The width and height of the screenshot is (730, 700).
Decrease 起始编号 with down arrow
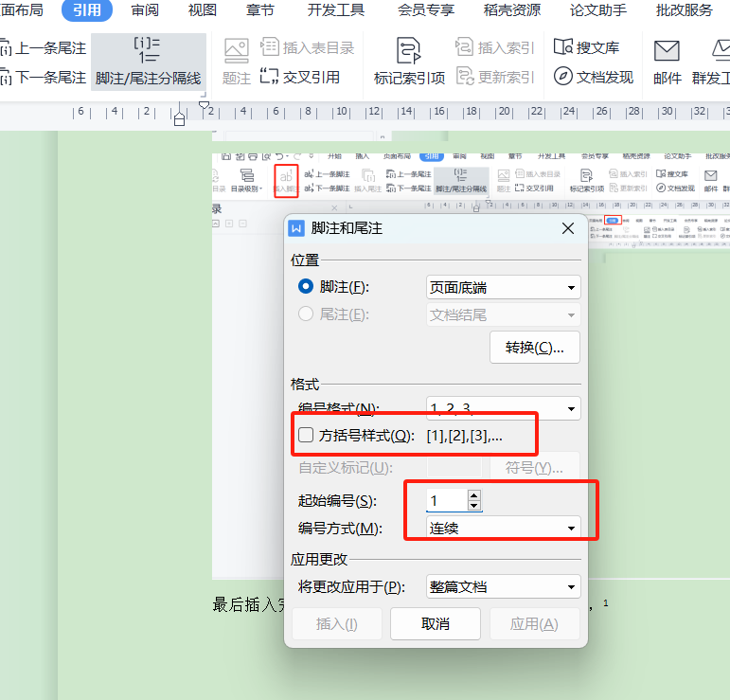point(474,505)
